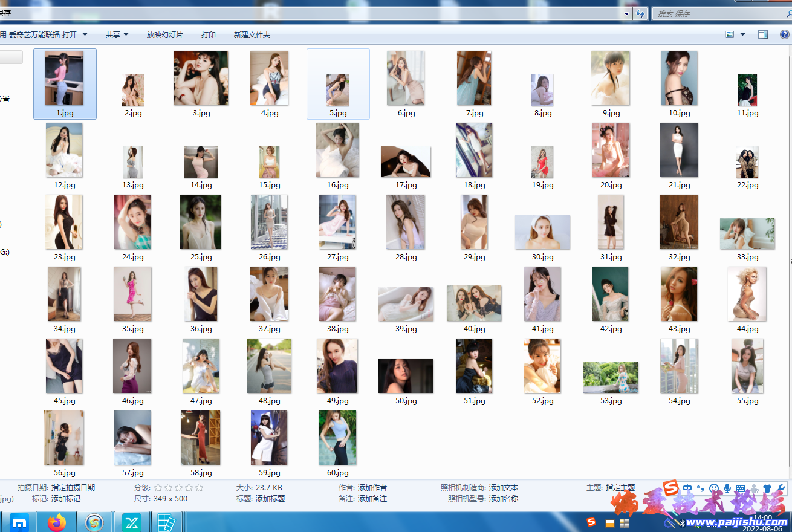Click the address bar refresh icon
The width and height of the screenshot is (792, 532).
coord(641,13)
